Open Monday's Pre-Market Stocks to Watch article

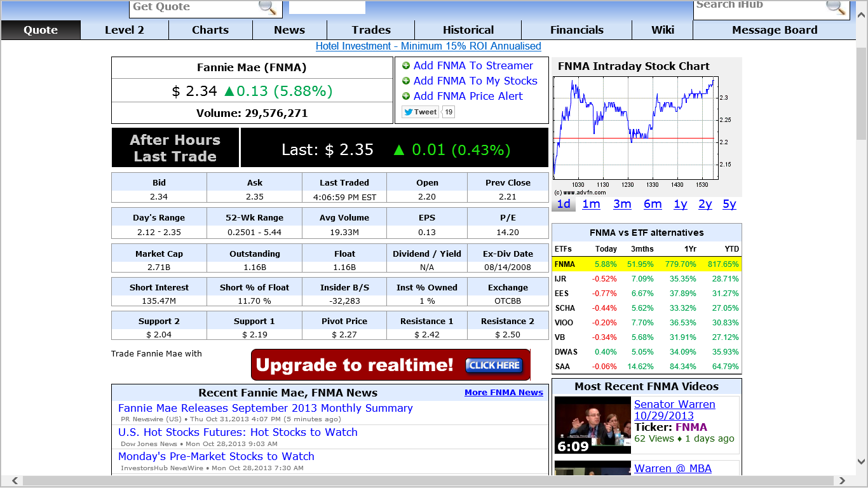coord(216,456)
